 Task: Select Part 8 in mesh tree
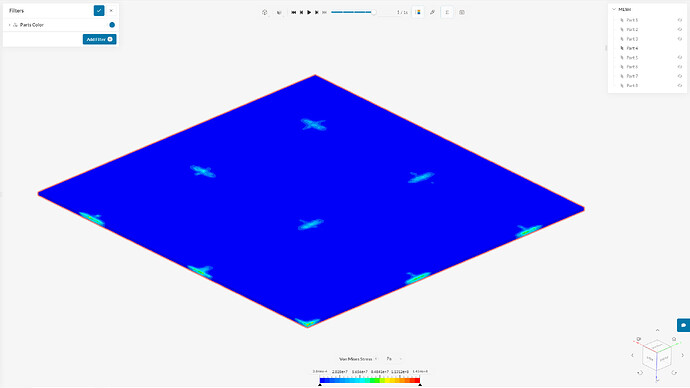(x=632, y=86)
